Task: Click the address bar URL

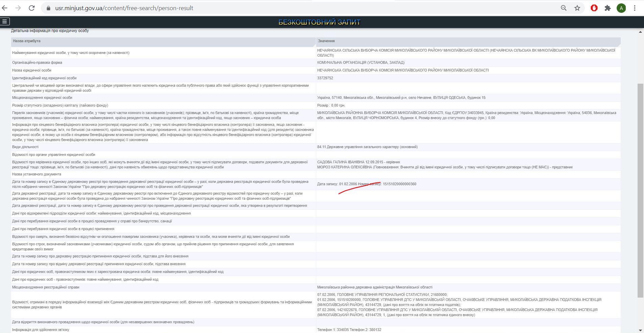Action: click(124, 8)
